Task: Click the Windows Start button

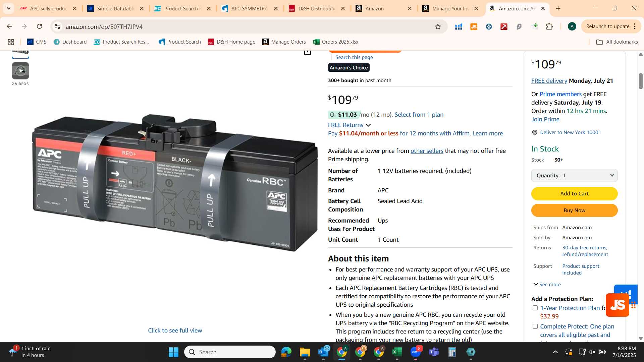Action: tap(173, 352)
